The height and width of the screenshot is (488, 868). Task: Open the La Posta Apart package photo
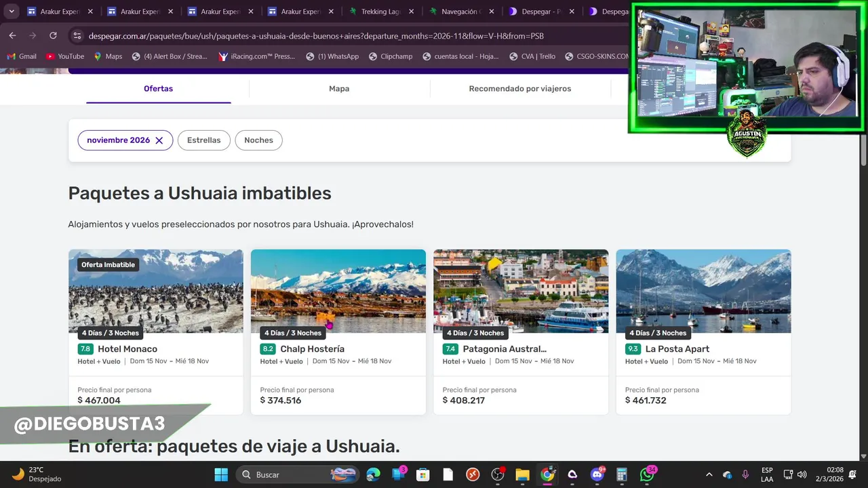pyautogui.click(x=703, y=291)
